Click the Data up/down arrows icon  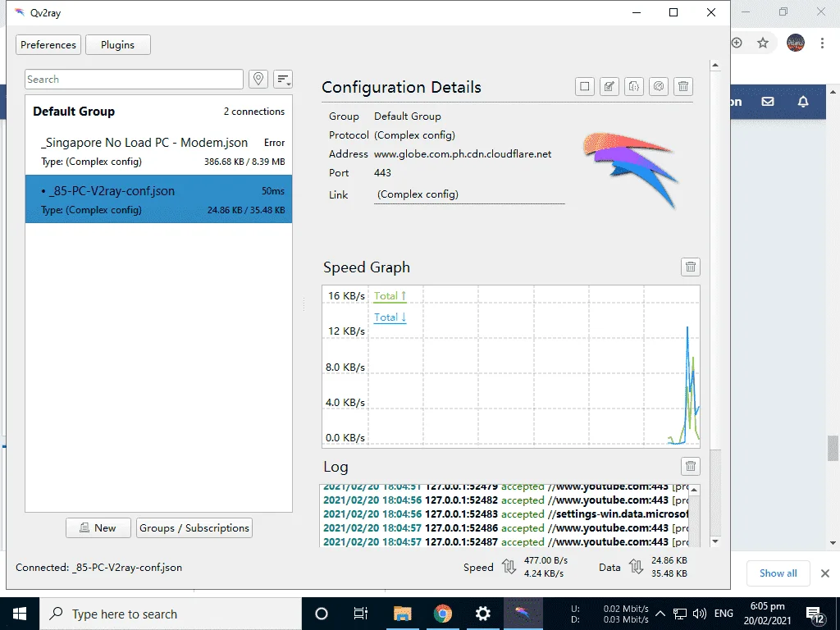click(636, 566)
